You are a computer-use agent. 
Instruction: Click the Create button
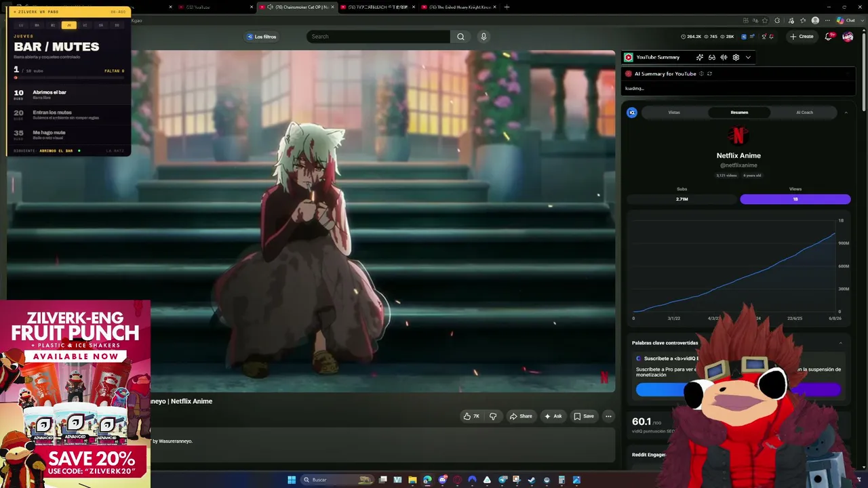[x=802, y=37]
